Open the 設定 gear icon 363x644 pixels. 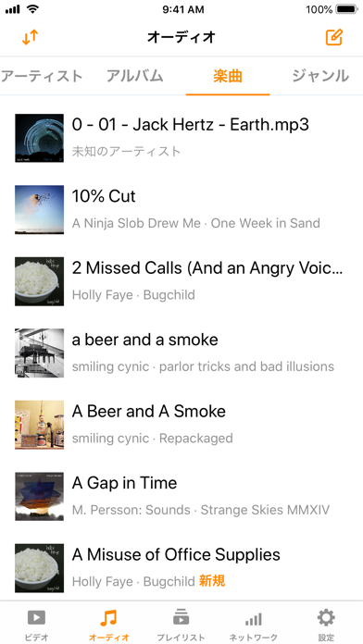pyautogui.click(x=326, y=617)
